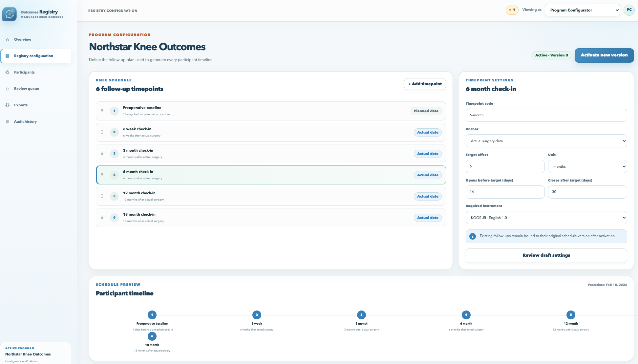Image resolution: width=638 pixels, height=364 pixels.
Task: Click the Review draft settings button
Action: (546, 255)
